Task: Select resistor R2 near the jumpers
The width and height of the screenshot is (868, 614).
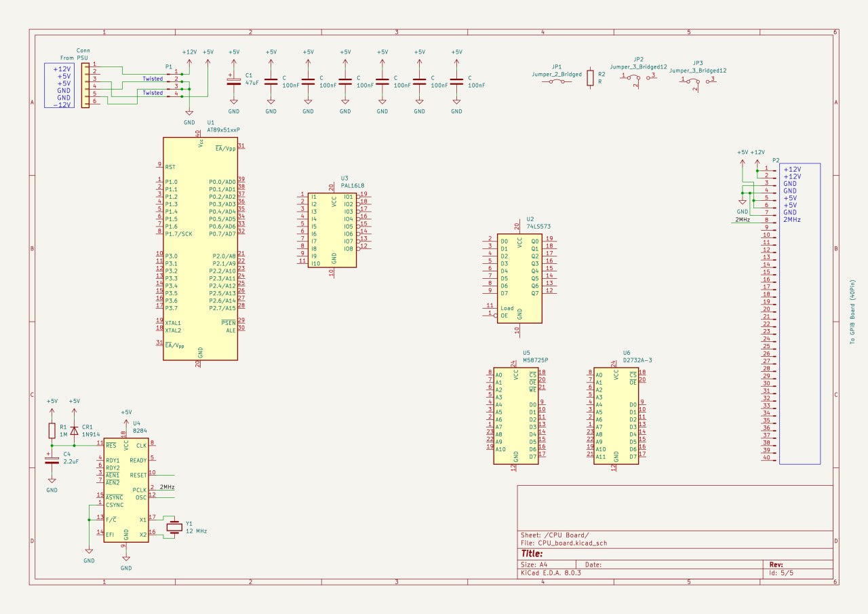Action: pos(591,78)
